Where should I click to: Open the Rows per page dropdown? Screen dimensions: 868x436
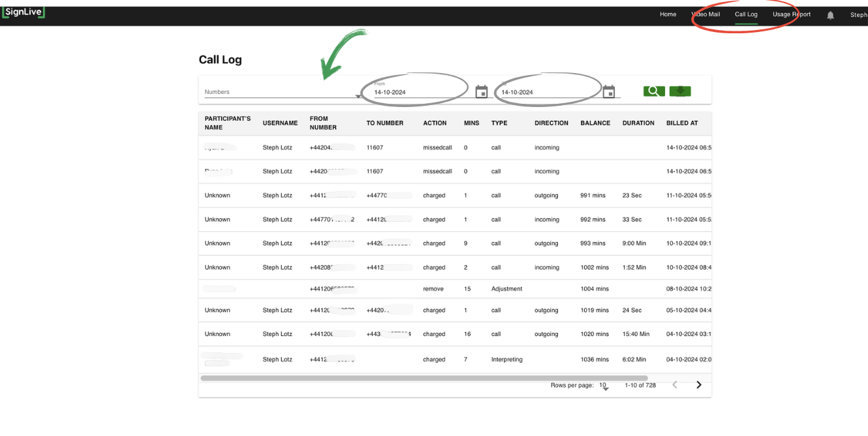[x=604, y=386]
